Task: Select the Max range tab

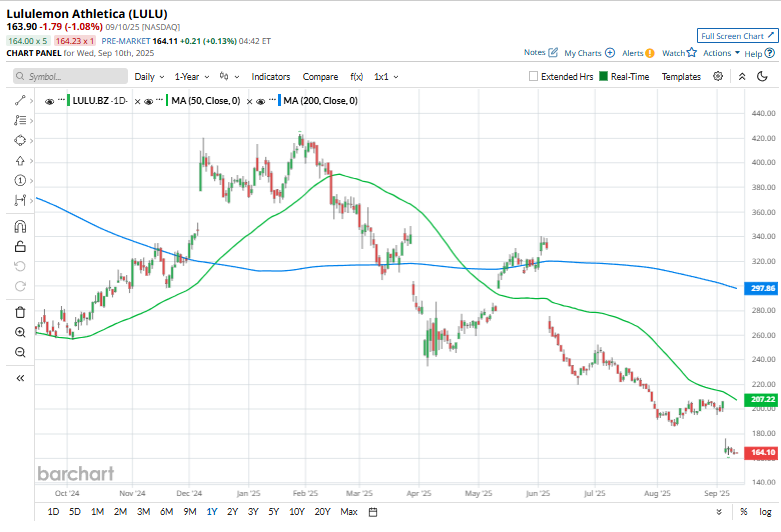Action: [x=349, y=512]
